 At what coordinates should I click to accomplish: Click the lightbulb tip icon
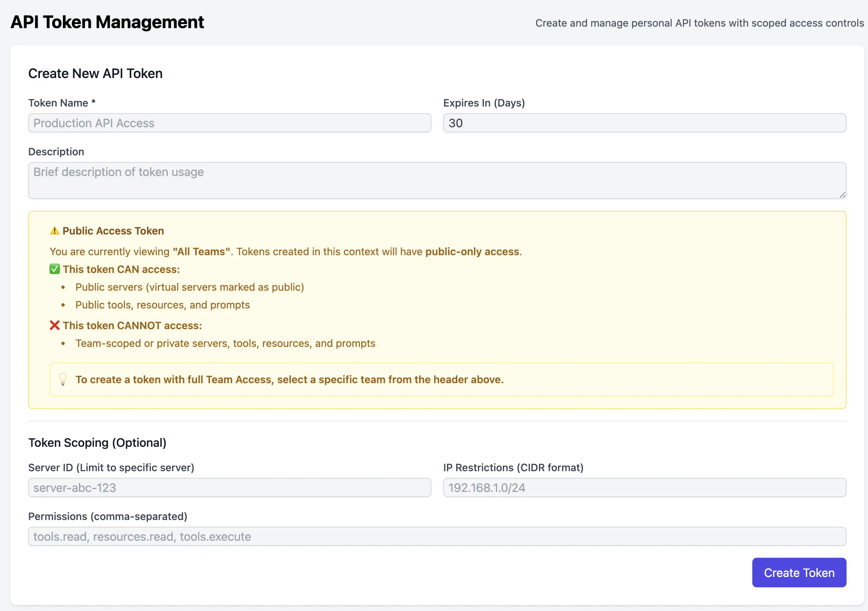[x=63, y=379]
